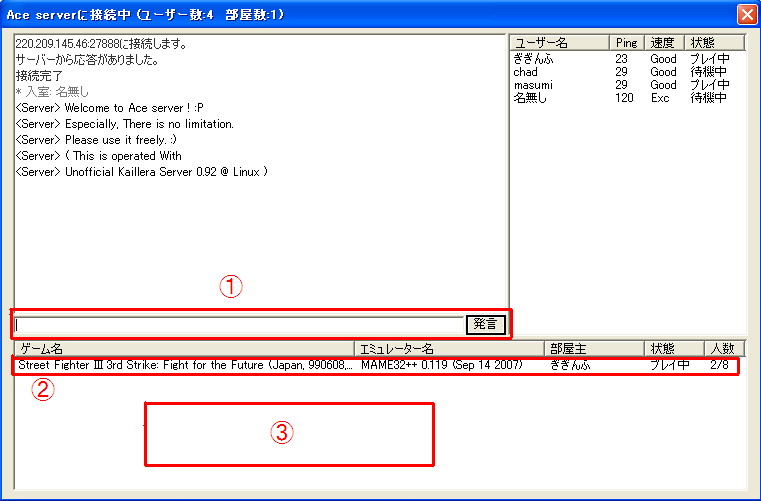761x501 pixels.
Task: Select user ぎぎんふ in the user list
Action: (x=533, y=59)
